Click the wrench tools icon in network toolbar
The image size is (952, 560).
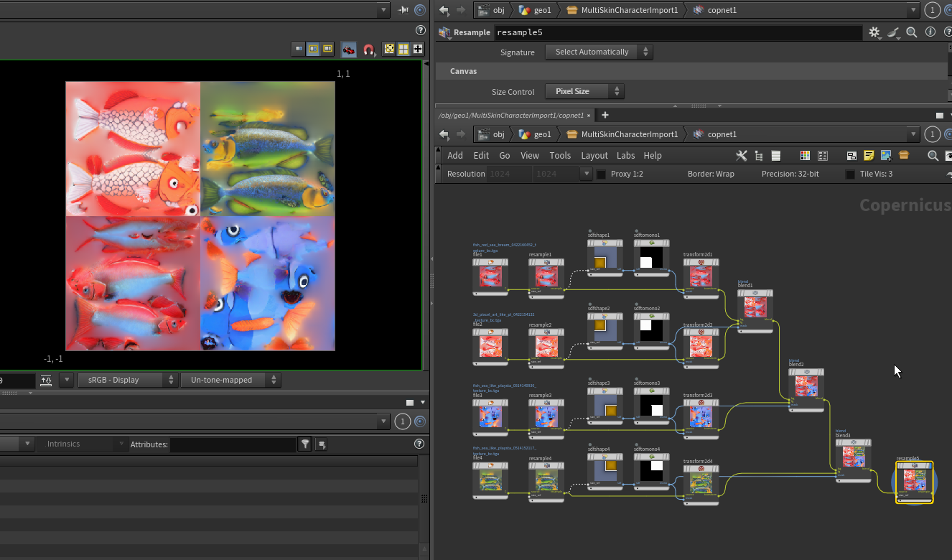(742, 156)
